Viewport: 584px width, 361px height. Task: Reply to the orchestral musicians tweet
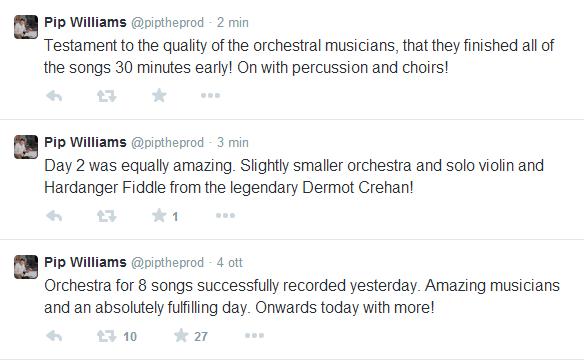(54, 96)
